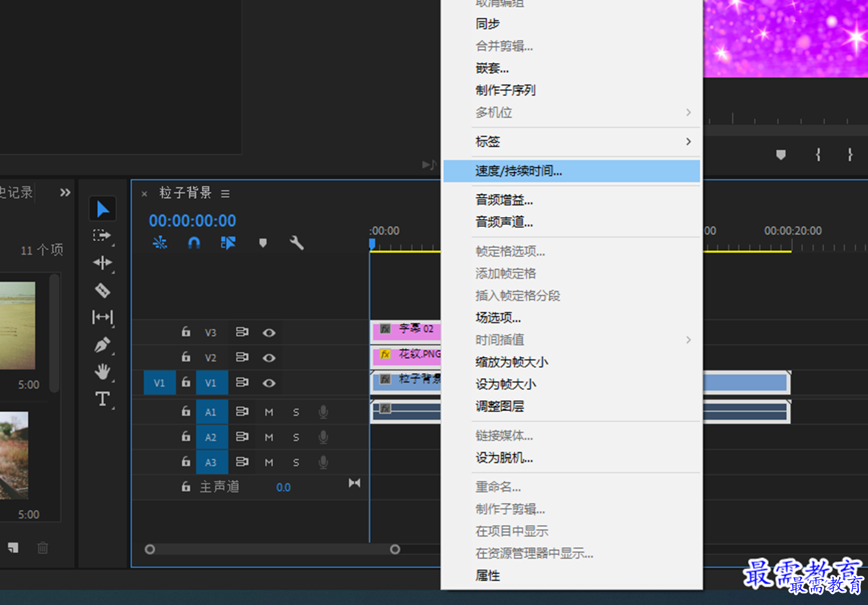This screenshot has height=605, width=868.
Task: Toggle lock on V3 track
Action: tap(185, 331)
